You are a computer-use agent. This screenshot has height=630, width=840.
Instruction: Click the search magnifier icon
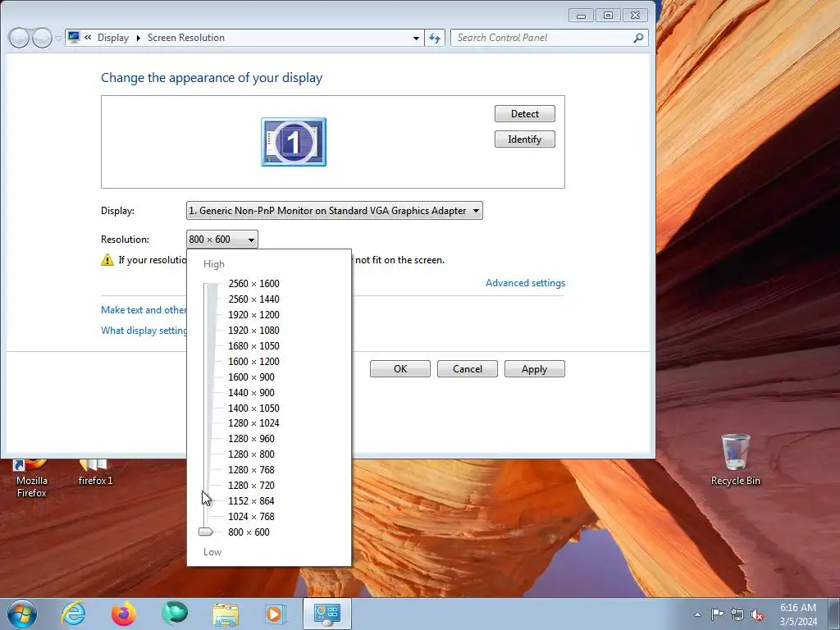pos(638,38)
